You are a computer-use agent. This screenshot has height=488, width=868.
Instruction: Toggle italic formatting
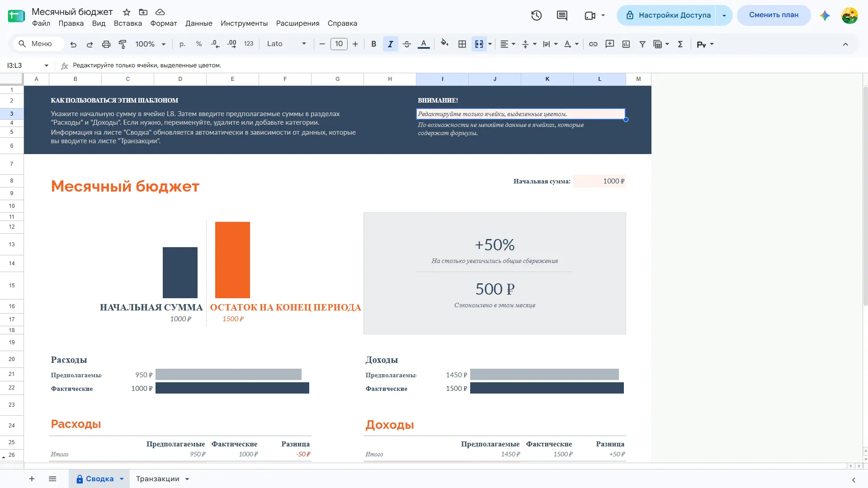390,44
